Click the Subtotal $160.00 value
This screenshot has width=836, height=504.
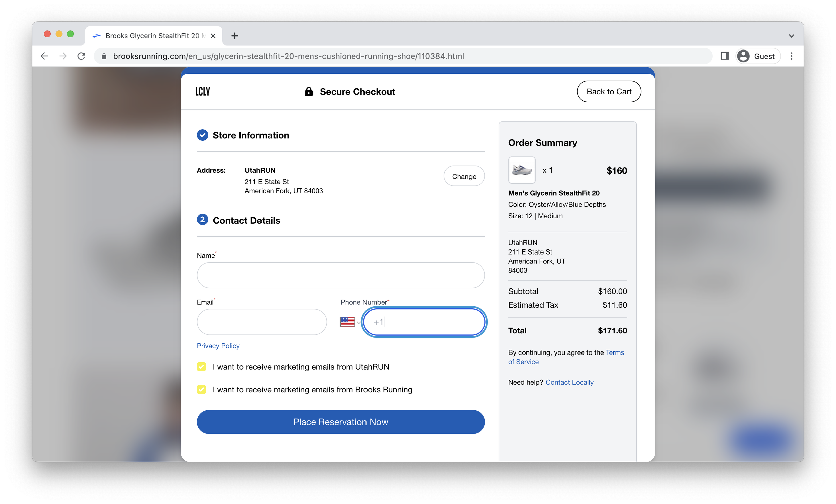coord(612,291)
